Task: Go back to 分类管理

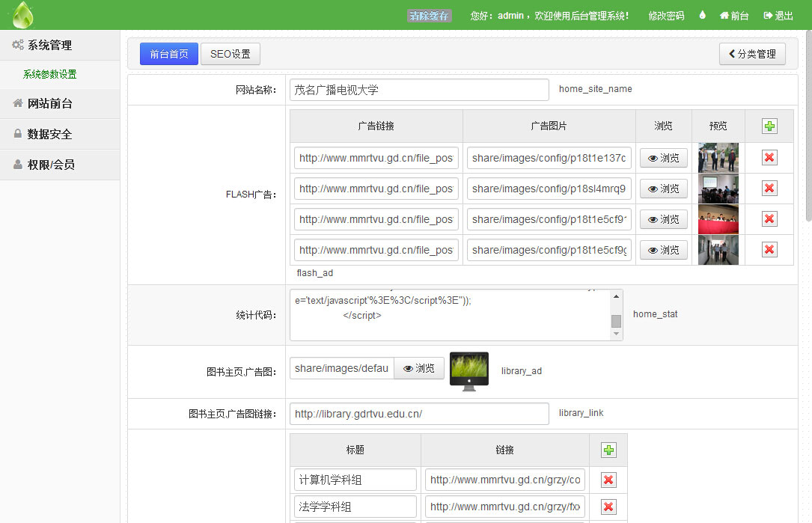Action: (752, 54)
